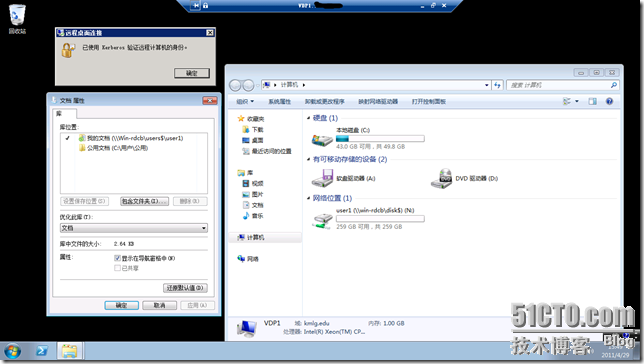Open Downloads in the navigation pane

click(252, 129)
